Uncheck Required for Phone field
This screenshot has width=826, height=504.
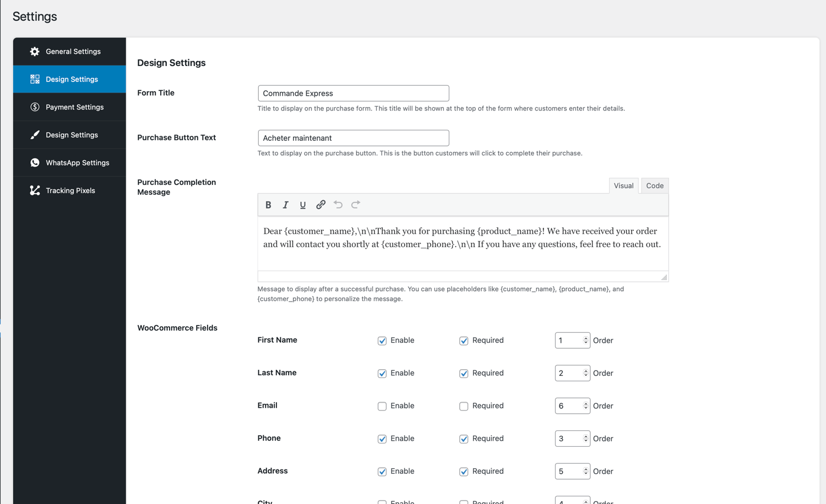[464, 439]
